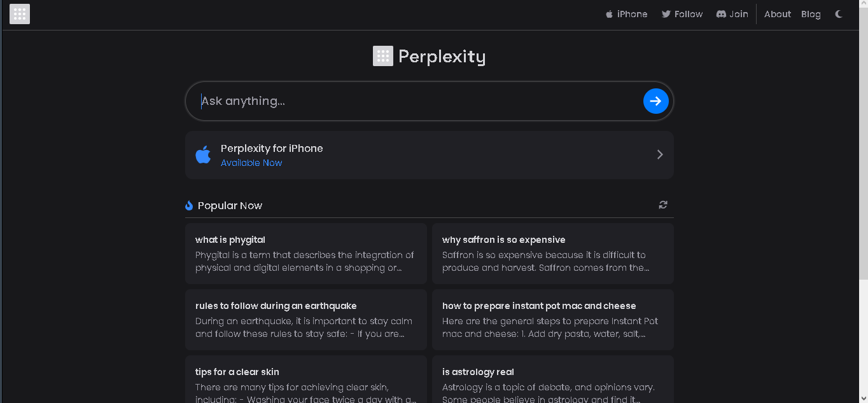Focus the Ask anything search field
The width and height of the screenshot is (868, 403).
tap(420, 101)
